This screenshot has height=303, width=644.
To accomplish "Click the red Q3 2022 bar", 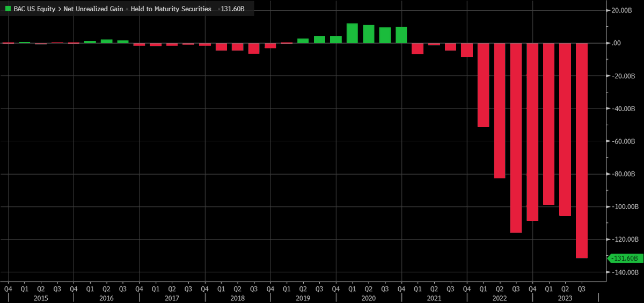I will (516, 138).
